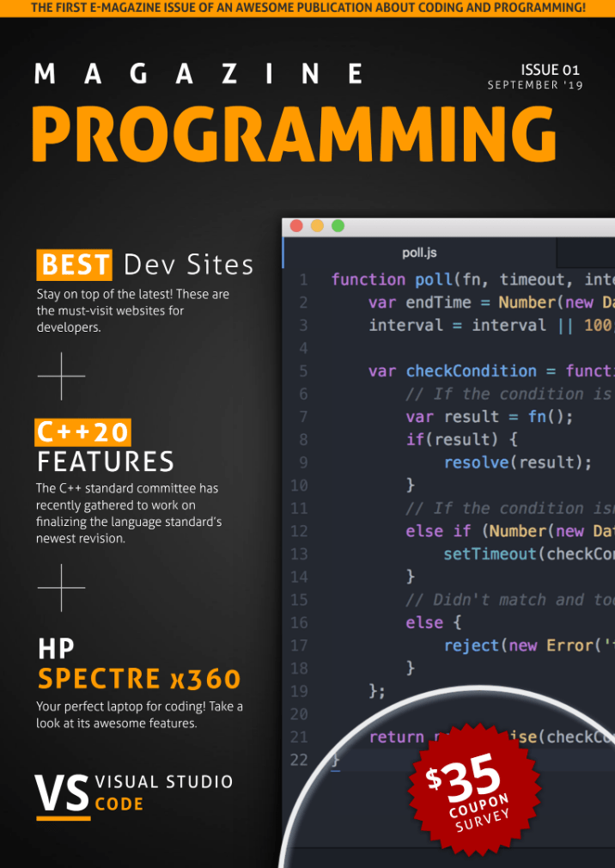Click the green maximize dot on the code window

coord(338,226)
